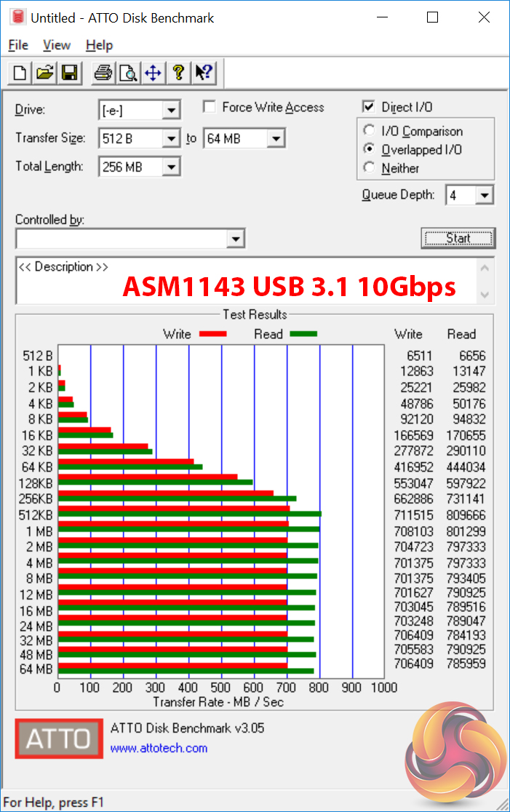The height and width of the screenshot is (812, 510).
Task: Click the Save floppy disk icon
Action: coord(70,73)
